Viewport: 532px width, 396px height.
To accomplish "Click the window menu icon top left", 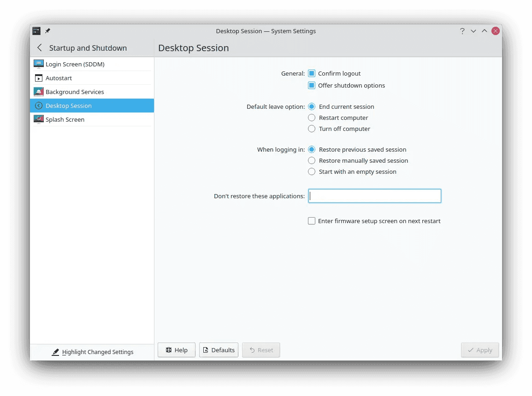I will coord(36,30).
